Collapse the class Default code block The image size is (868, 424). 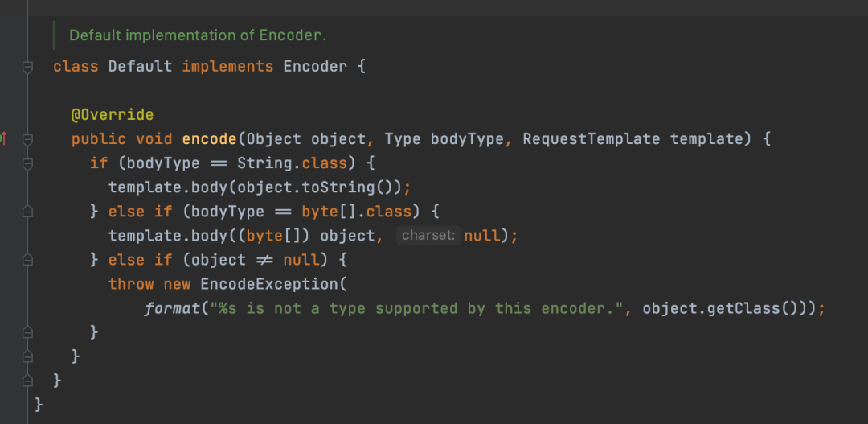[x=27, y=67]
